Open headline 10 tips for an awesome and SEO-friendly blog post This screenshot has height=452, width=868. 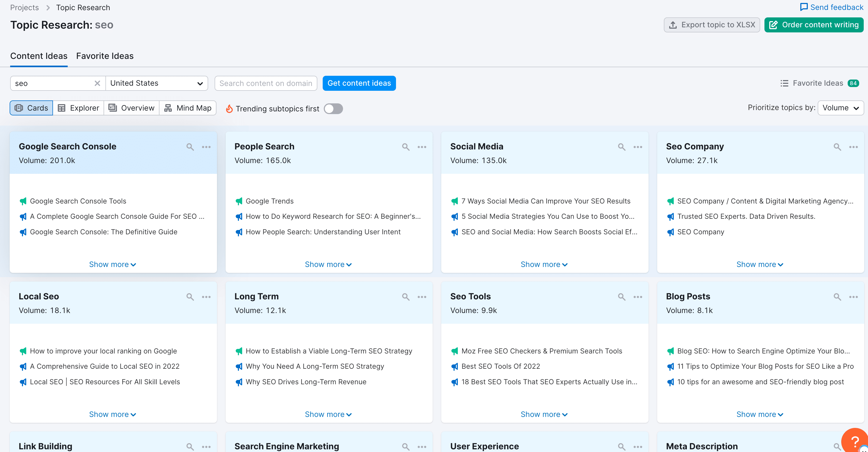760,382
